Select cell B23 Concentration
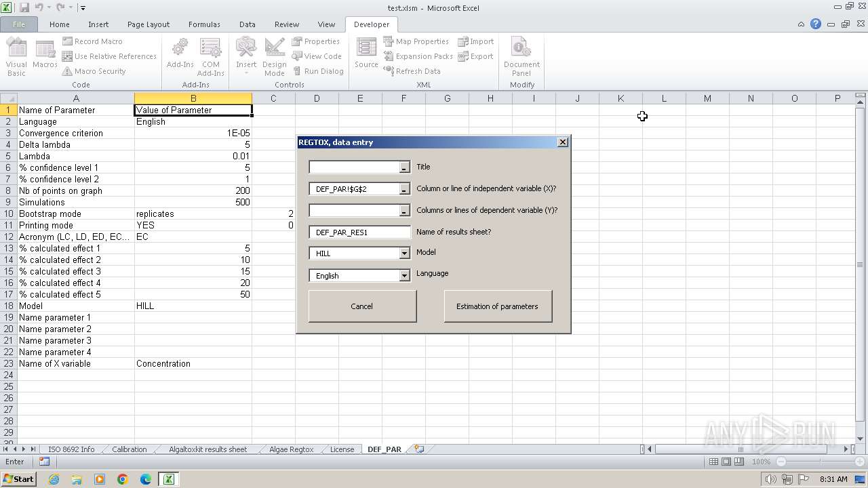 pyautogui.click(x=193, y=364)
